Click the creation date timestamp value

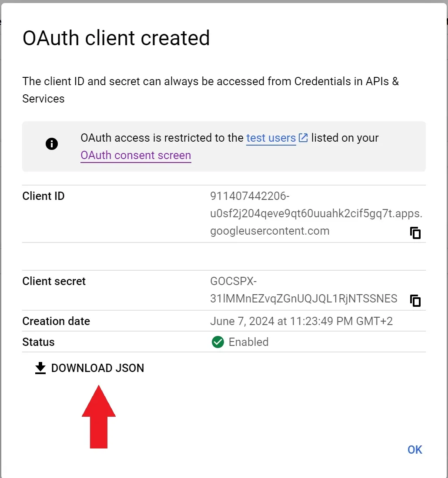point(301,321)
